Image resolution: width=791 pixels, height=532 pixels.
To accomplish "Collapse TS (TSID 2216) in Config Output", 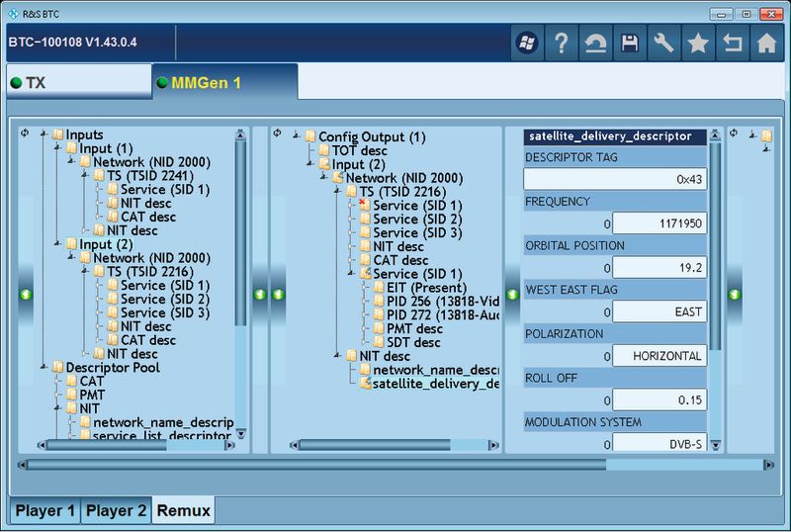I will pyautogui.click(x=337, y=191).
